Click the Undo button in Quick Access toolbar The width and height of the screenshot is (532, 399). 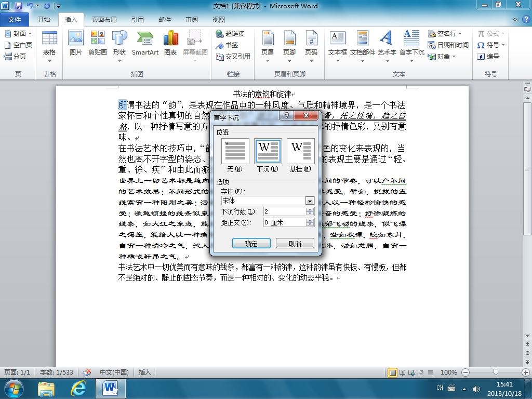pos(30,6)
